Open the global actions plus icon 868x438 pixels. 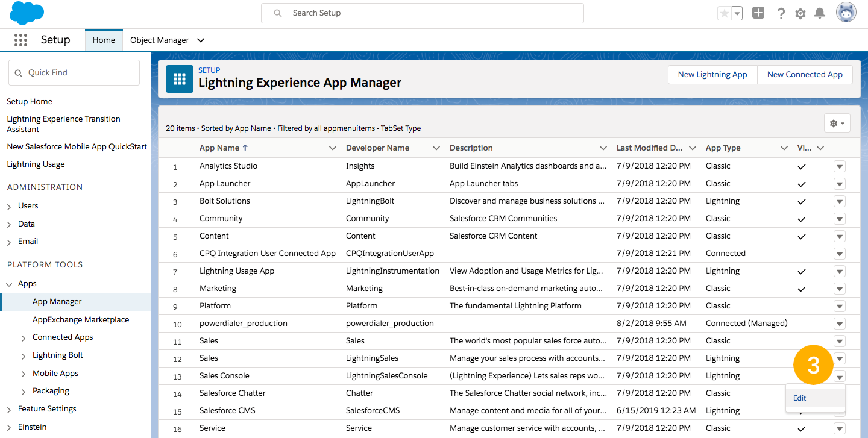(x=758, y=13)
